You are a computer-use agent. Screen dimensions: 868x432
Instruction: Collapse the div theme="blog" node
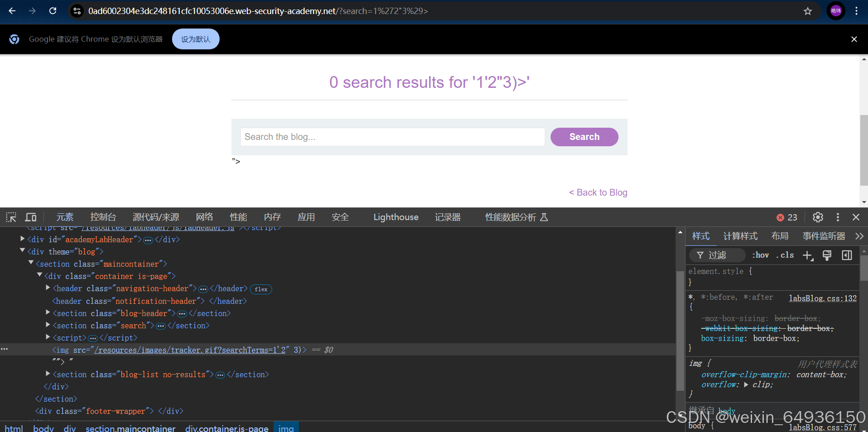(x=22, y=250)
